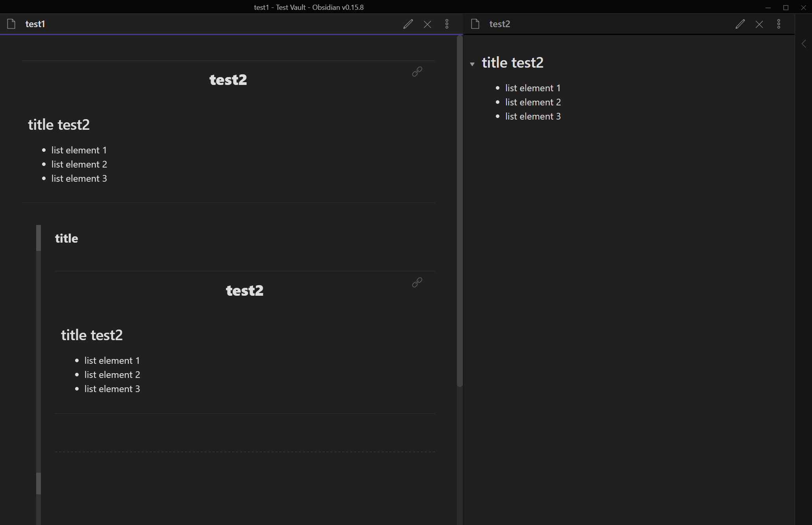This screenshot has height=525, width=812.
Task: Open the test1 pane options menu
Action: [447, 24]
